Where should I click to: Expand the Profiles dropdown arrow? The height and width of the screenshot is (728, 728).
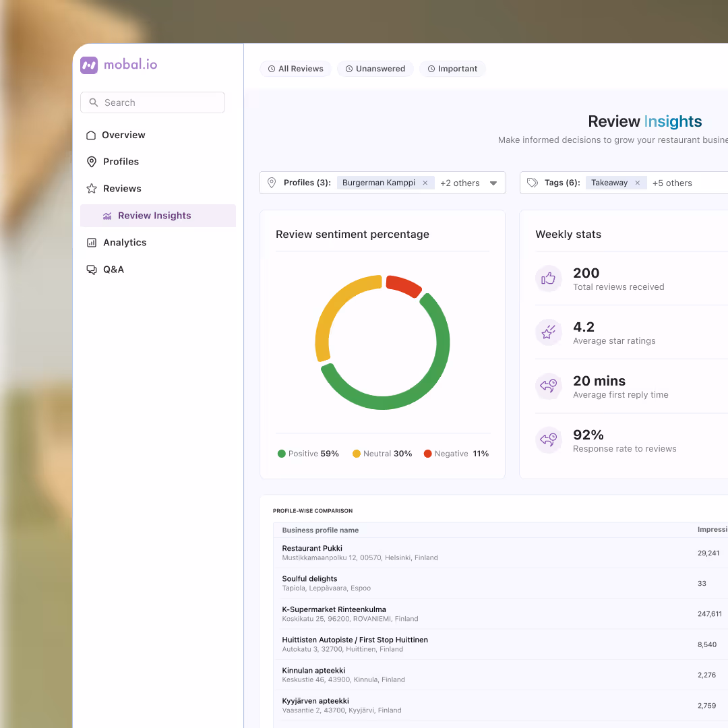tap(493, 183)
